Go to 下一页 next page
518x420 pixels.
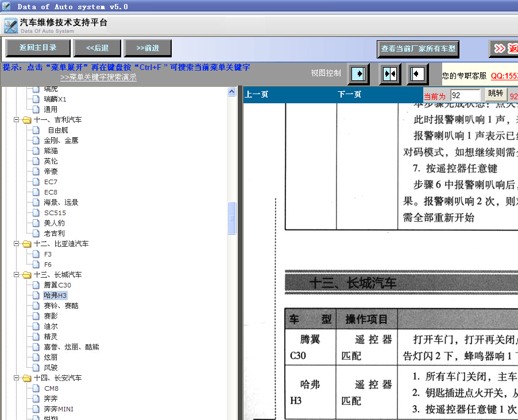pos(349,95)
